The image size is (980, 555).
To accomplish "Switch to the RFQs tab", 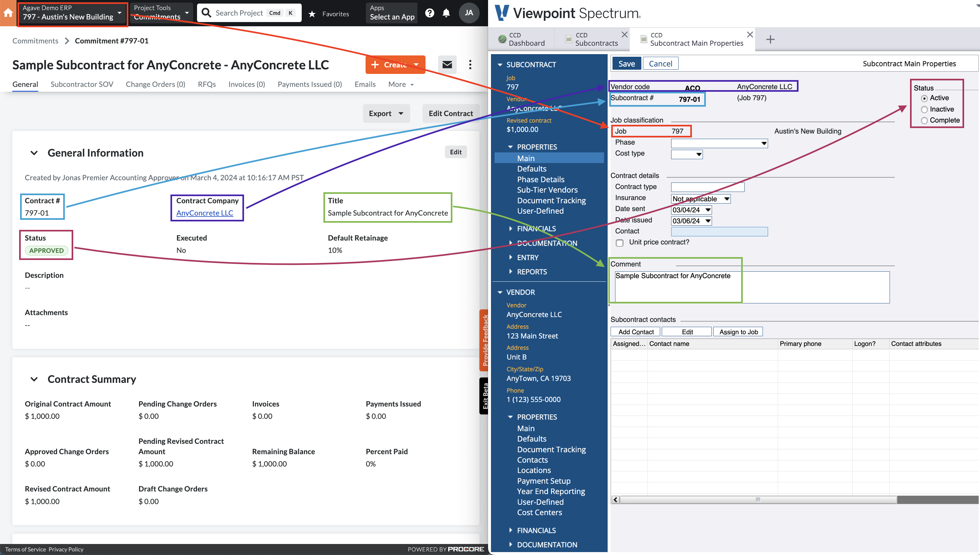I will tap(206, 84).
